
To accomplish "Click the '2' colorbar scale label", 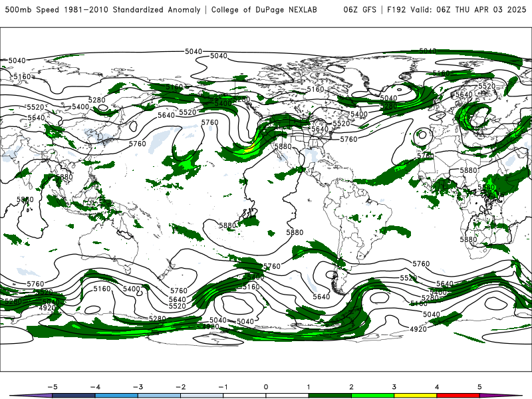I will (351, 387).
